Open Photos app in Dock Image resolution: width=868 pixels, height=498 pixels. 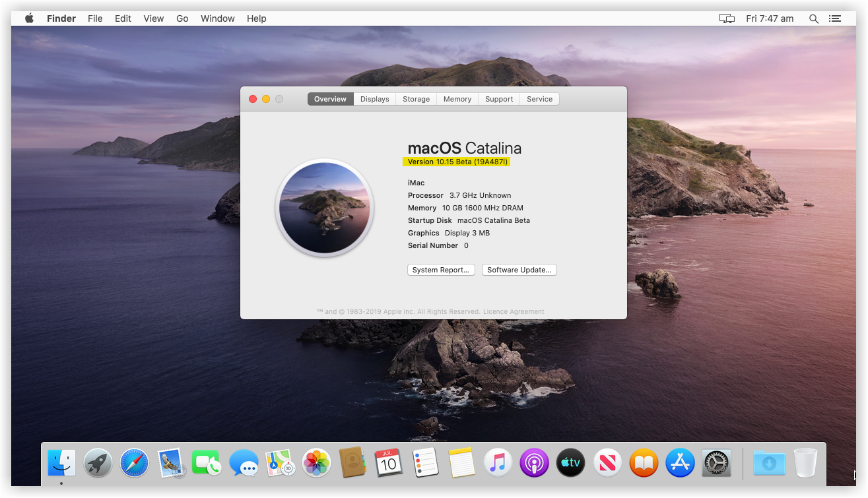click(316, 462)
